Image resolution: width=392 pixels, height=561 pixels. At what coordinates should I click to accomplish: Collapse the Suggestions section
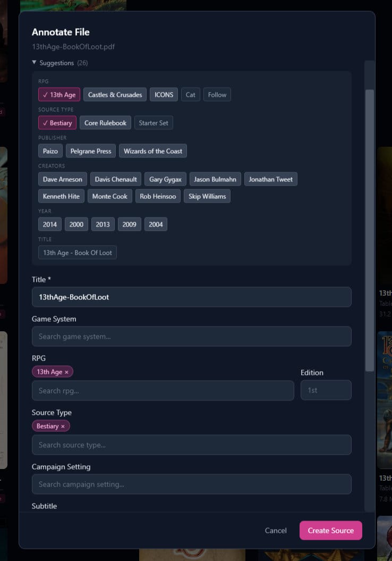pyautogui.click(x=35, y=63)
